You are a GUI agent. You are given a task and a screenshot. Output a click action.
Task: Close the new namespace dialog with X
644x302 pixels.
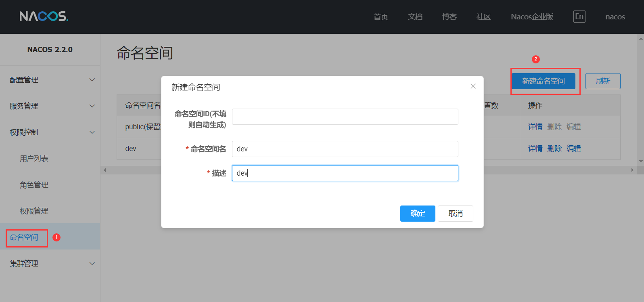tap(473, 86)
